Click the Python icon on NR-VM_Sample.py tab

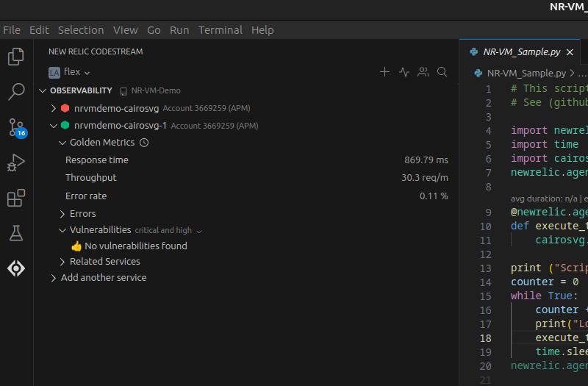tap(474, 51)
